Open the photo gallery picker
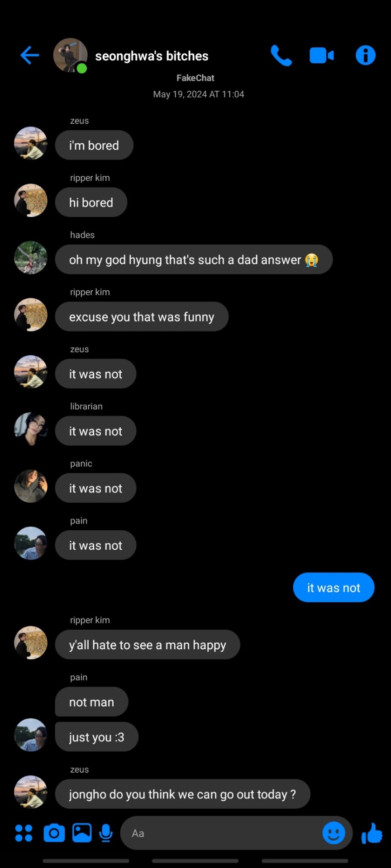This screenshot has height=868, width=391. point(82,833)
